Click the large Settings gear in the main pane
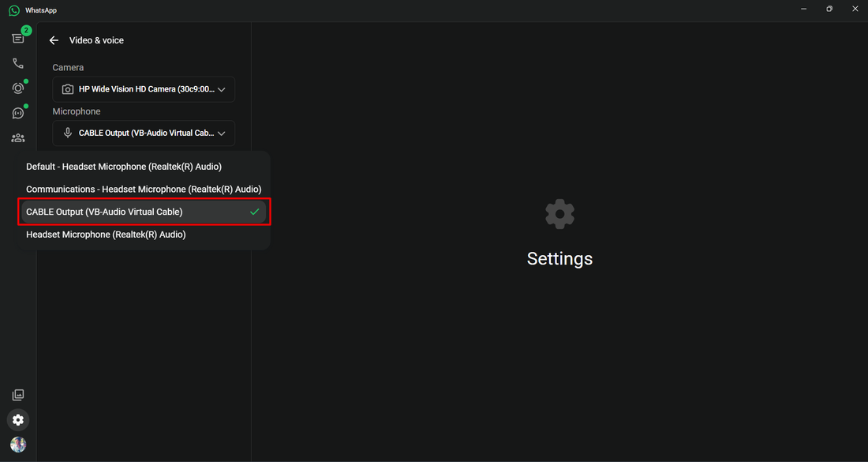Image resolution: width=868 pixels, height=462 pixels. tap(559, 214)
